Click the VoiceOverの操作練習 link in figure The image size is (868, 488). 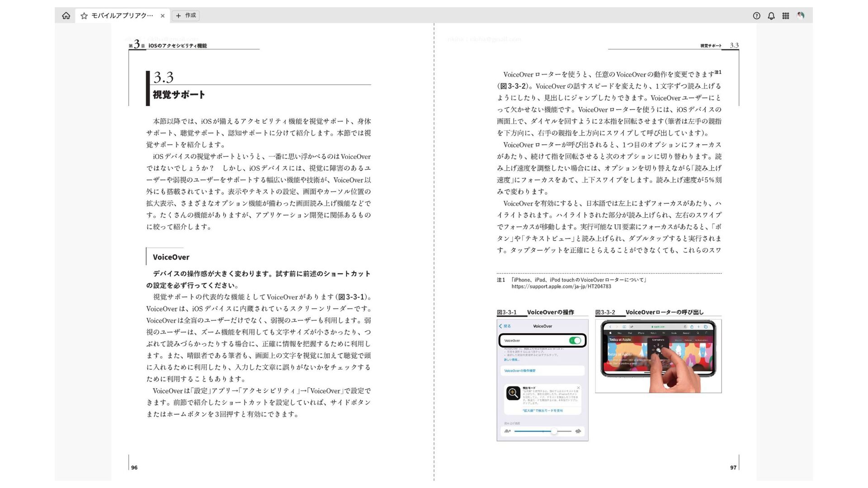520,371
